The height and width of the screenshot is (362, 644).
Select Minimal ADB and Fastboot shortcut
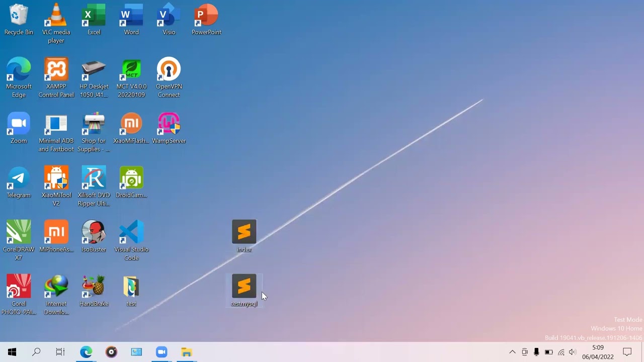pyautogui.click(x=56, y=132)
